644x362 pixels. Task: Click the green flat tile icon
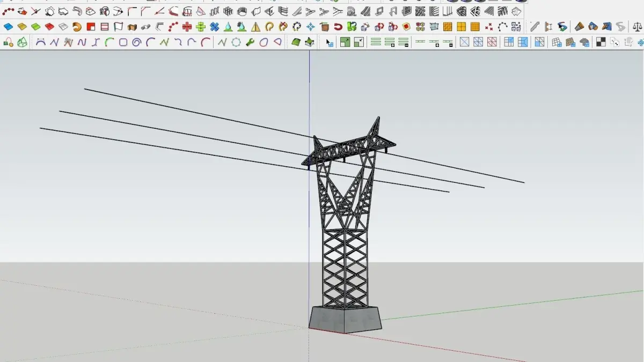pos(35,26)
